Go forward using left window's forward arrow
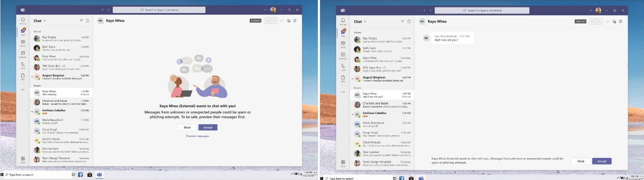 tap(109, 9)
